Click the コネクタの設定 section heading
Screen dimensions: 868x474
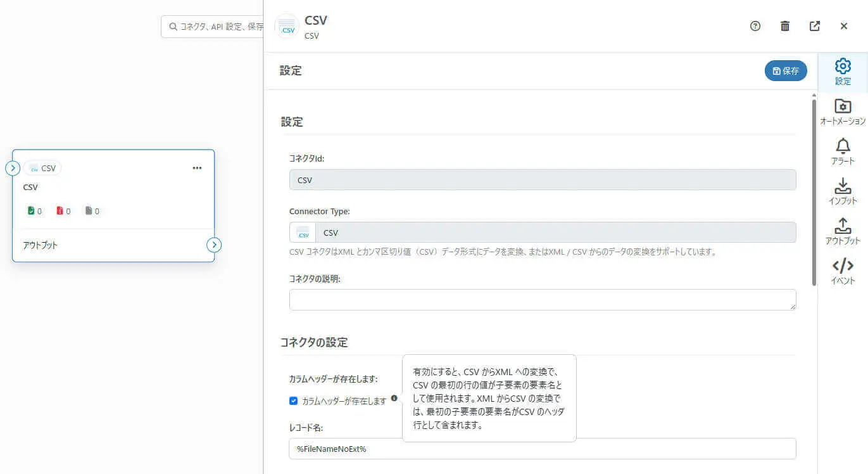[x=314, y=342]
